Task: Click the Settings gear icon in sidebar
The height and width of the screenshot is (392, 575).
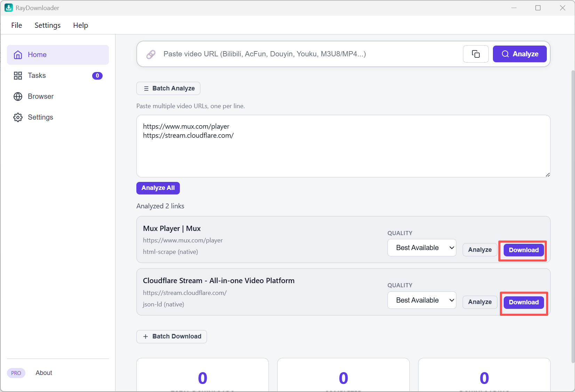Action: 18,117
